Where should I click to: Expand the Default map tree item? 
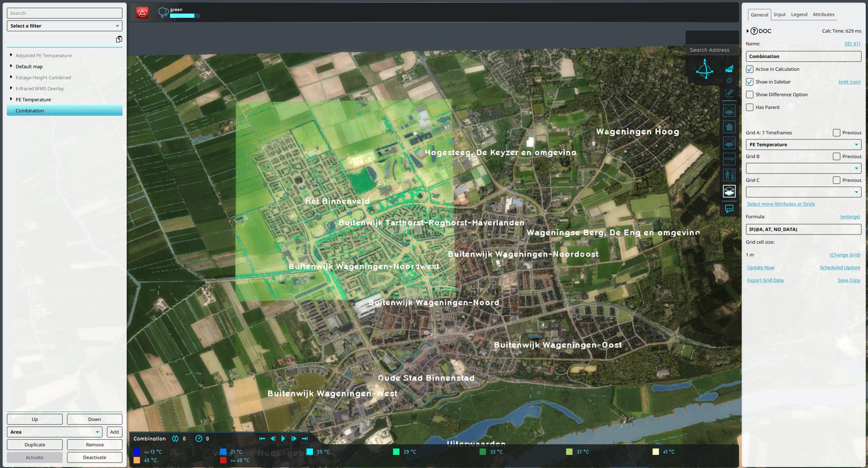pos(11,66)
